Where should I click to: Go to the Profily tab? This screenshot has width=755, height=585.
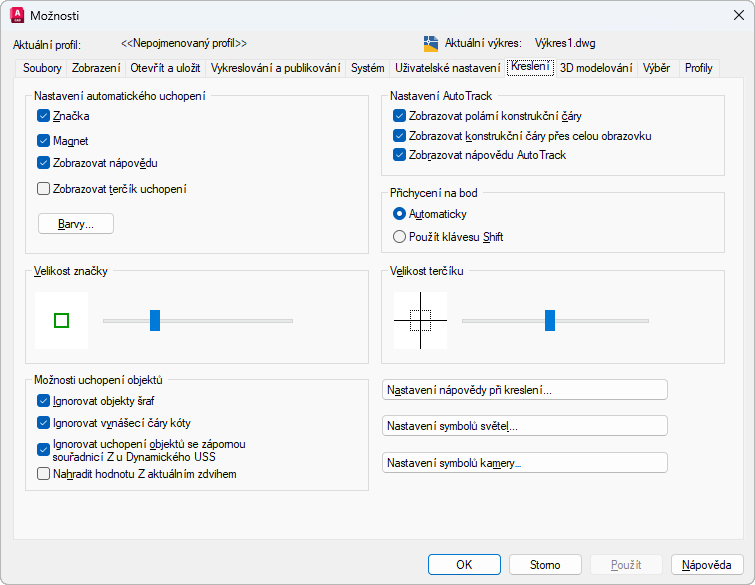pyautogui.click(x=698, y=68)
